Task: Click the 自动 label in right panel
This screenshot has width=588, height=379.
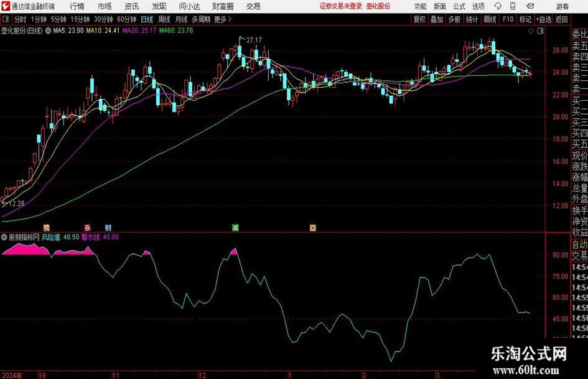Action: pos(580,245)
